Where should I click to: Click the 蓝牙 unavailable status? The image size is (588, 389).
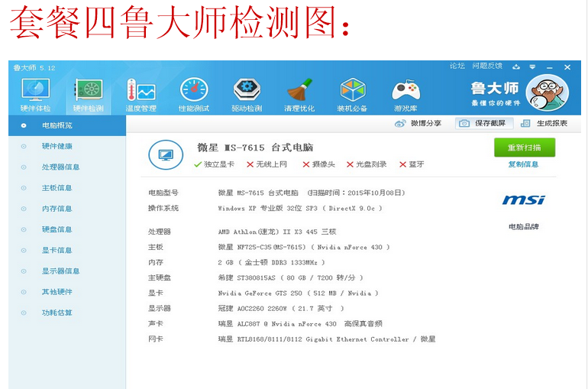pos(412,164)
